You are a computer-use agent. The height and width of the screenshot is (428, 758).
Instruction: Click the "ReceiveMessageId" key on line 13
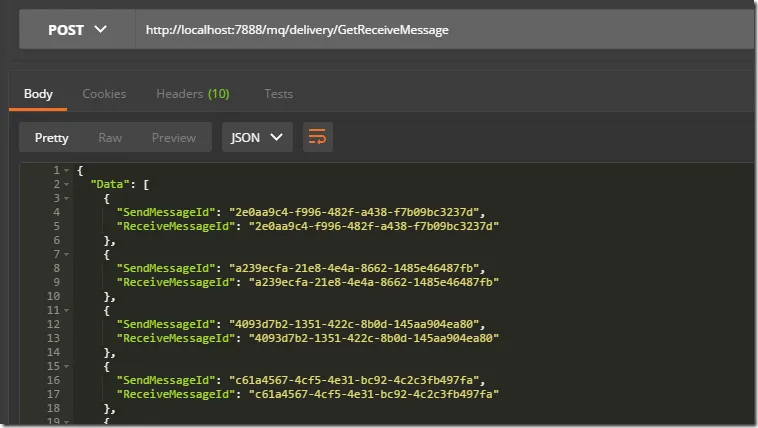click(176, 338)
